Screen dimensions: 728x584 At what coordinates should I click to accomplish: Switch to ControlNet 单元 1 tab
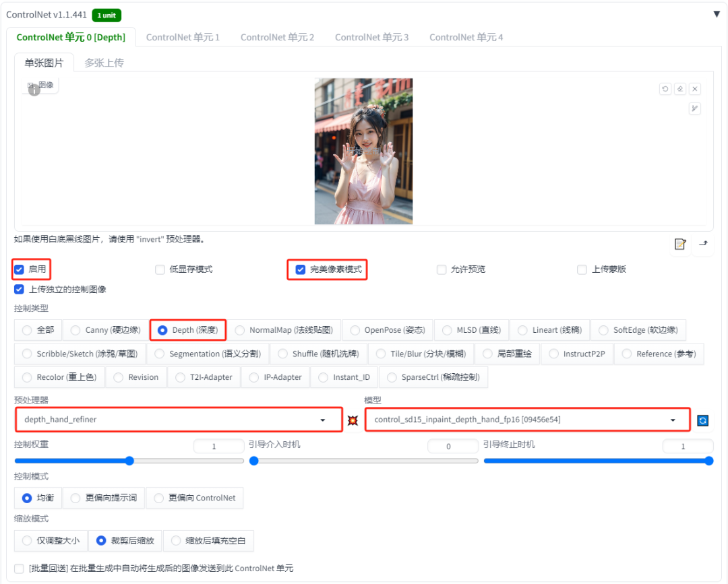pos(183,37)
